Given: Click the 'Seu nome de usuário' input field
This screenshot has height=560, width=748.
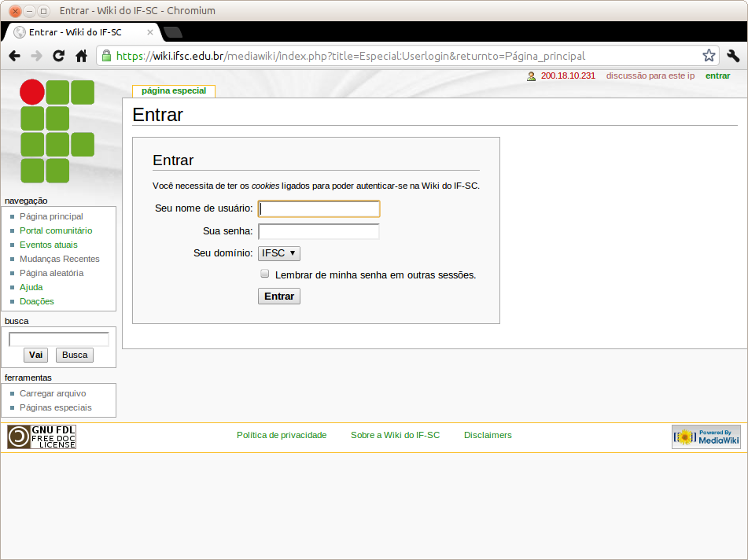Looking at the screenshot, I should [x=319, y=208].
